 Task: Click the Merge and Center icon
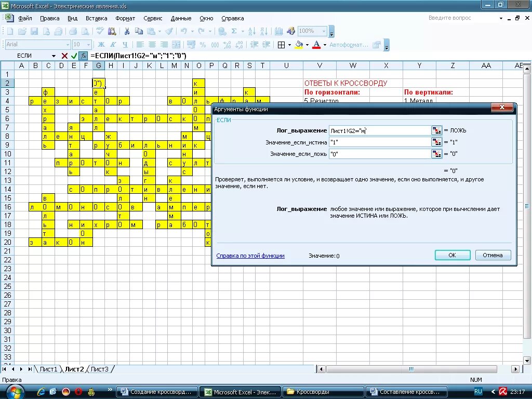point(176,45)
